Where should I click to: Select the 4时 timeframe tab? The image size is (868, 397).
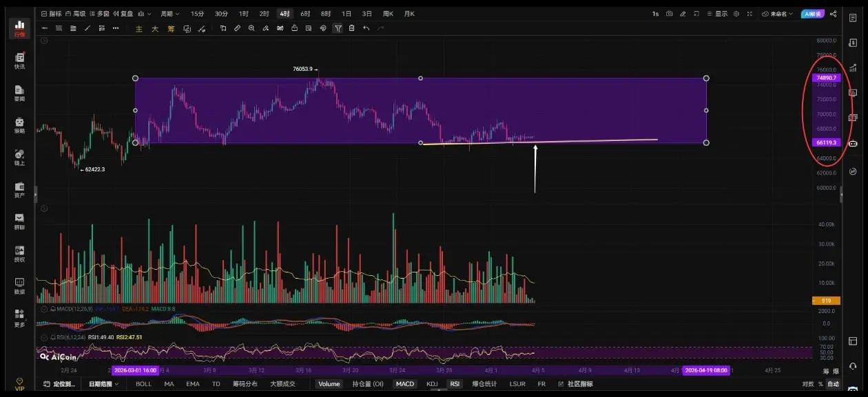(285, 14)
